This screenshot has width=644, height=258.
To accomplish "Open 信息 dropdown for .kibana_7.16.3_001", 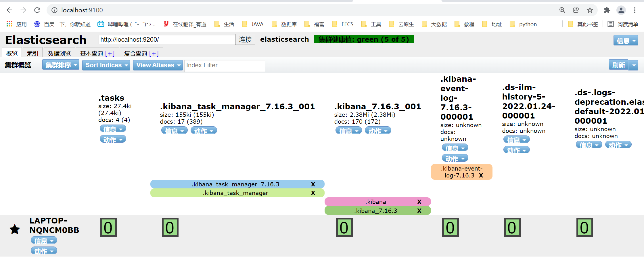I will (x=349, y=131).
